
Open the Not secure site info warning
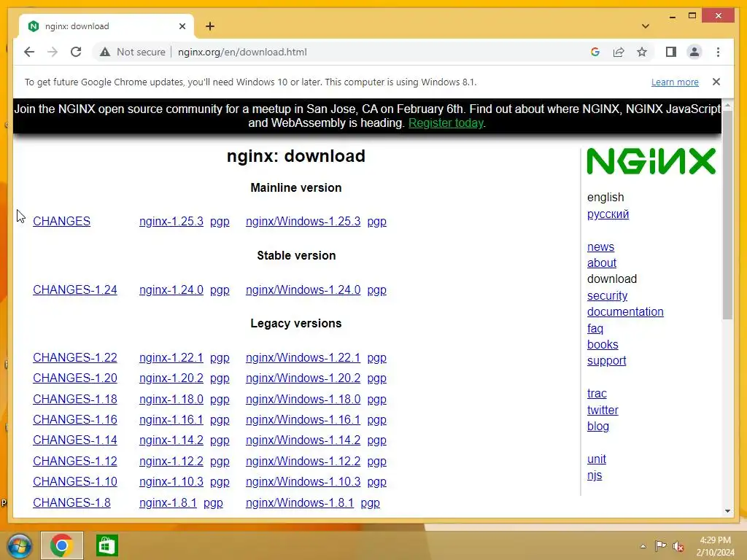click(133, 52)
